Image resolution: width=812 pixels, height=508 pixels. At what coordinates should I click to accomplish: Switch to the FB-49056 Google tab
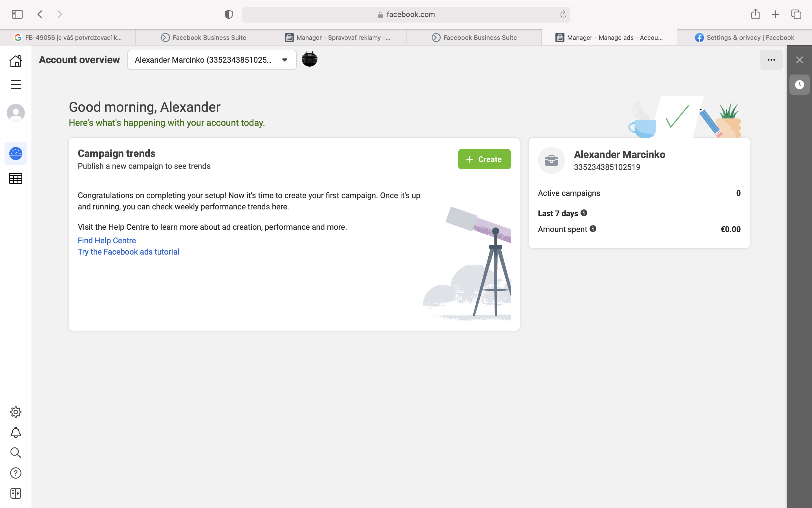pyautogui.click(x=68, y=38)
